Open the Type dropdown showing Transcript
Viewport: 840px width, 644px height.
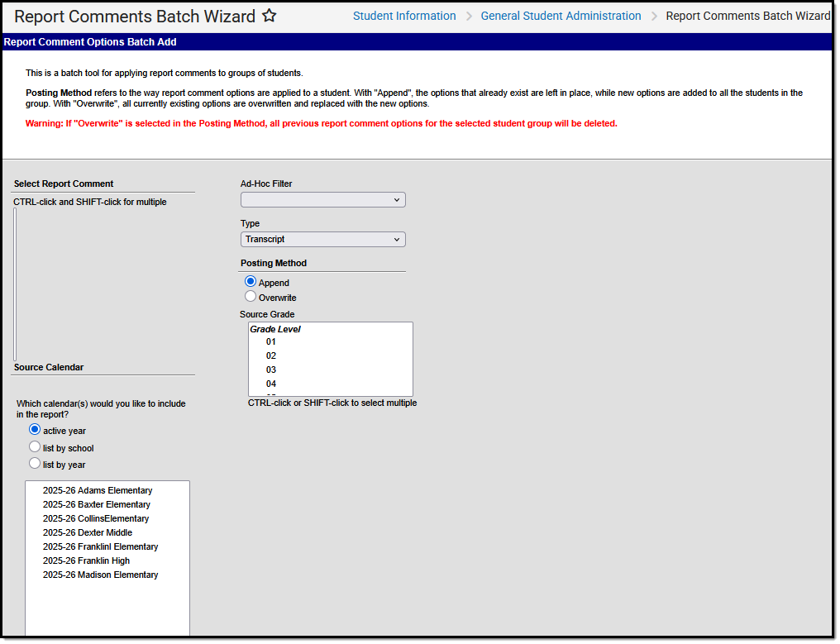pos(322,239)
